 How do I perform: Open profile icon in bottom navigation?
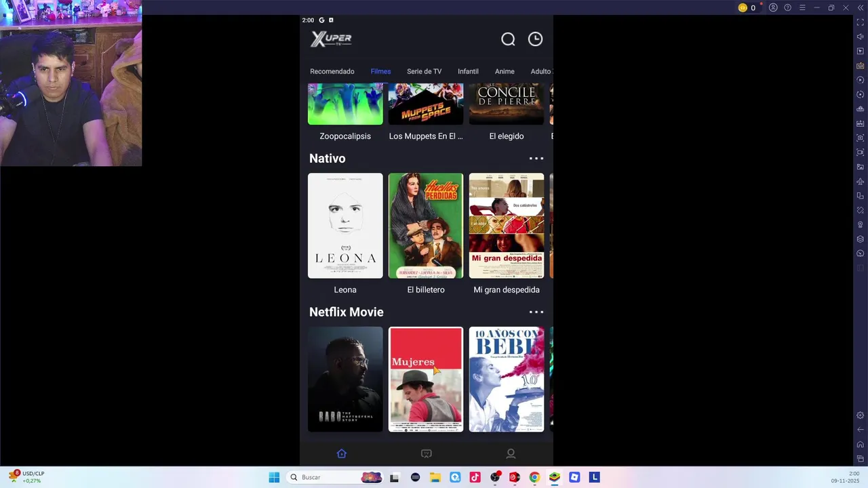[x=511, y=453]
